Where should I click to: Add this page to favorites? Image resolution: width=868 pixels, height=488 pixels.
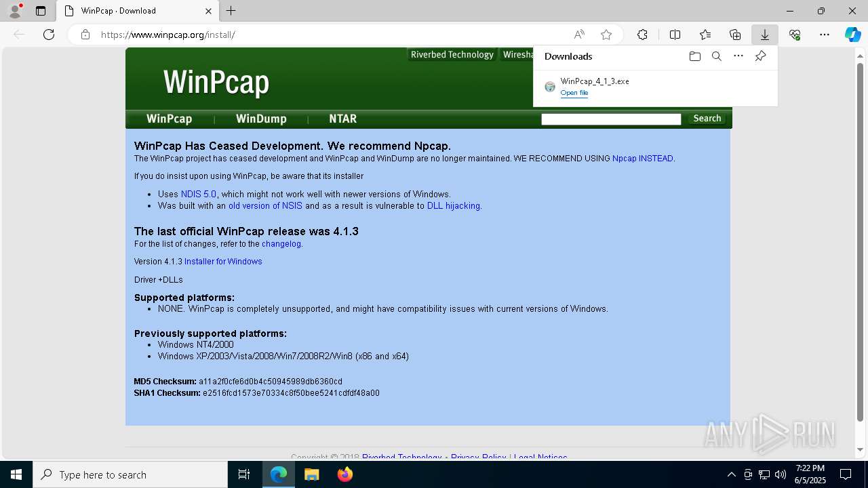pos(606,35)
